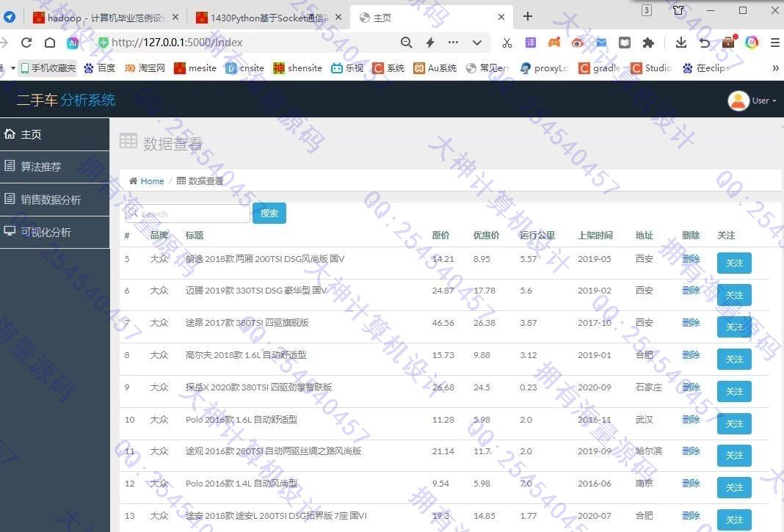The image size is (784, 532).
Task: Click the Search input field
Action: tap(187, 214)
